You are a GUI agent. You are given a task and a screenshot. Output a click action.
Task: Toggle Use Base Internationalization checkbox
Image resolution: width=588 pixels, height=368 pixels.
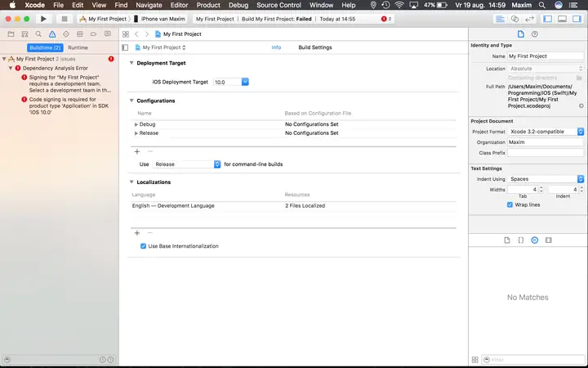143,246
